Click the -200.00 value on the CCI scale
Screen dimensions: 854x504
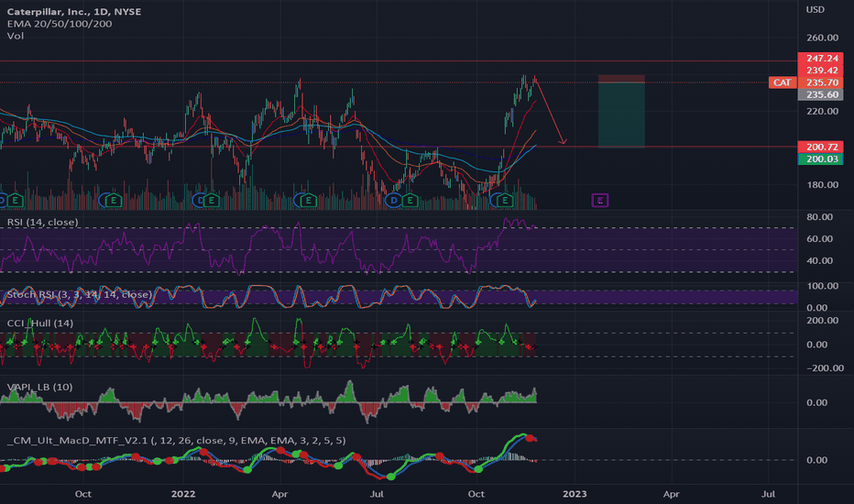[x=825, y=368]
